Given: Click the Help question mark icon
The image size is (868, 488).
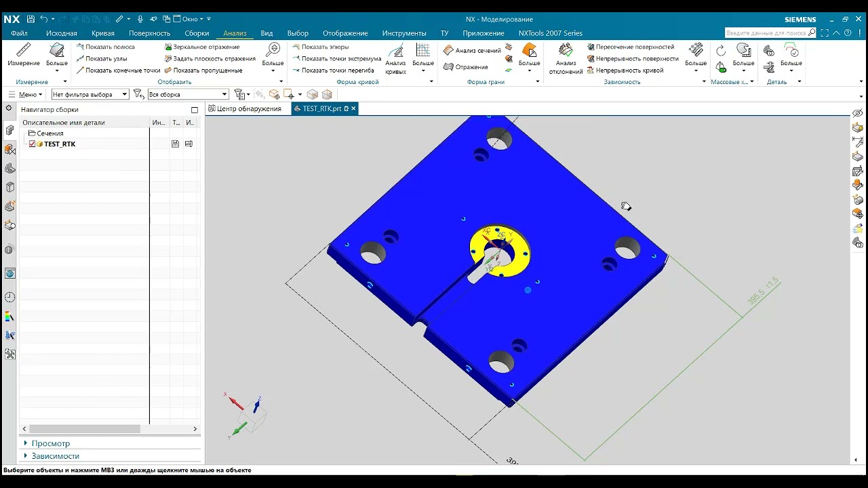Looking at the screenshot, I should pyautogui.click(x=848, y=33).
